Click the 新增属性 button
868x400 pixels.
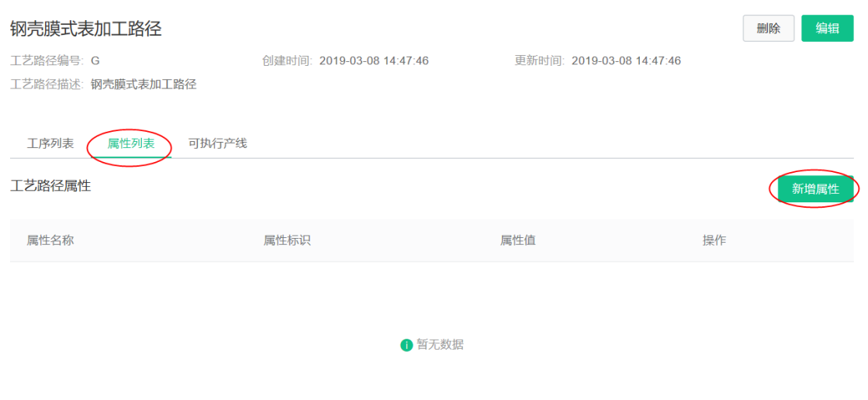click(815, 189)
